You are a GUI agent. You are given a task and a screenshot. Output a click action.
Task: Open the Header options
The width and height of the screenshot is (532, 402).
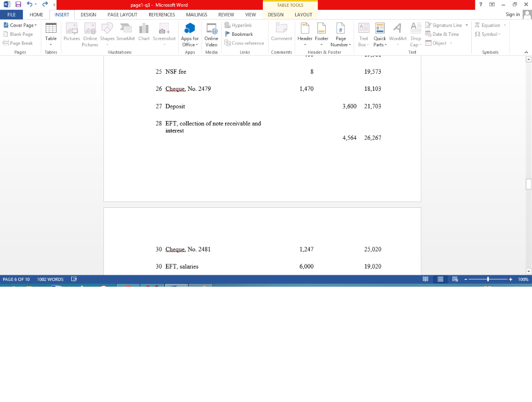coord(304,35)
